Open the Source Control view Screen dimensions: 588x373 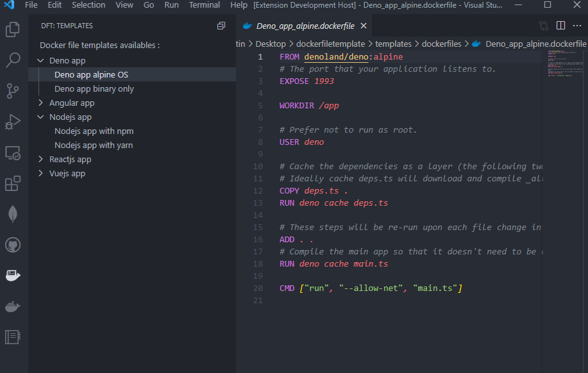pos(13,91)
